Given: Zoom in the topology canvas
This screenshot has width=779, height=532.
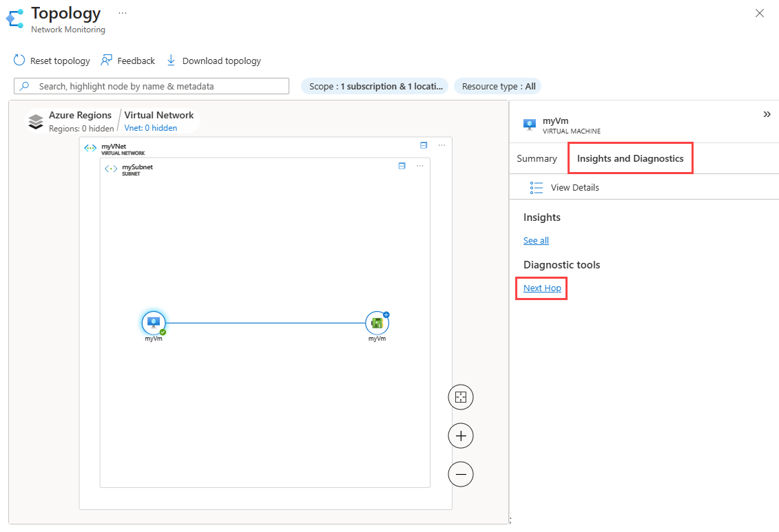Looking at the screenshot, I should coord(461,436).
